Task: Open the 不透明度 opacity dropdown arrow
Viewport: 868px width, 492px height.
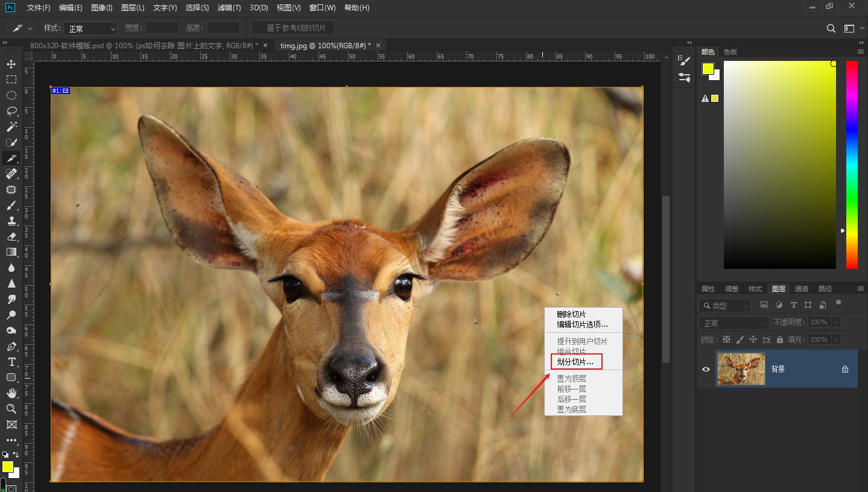Action: [835, 323]
